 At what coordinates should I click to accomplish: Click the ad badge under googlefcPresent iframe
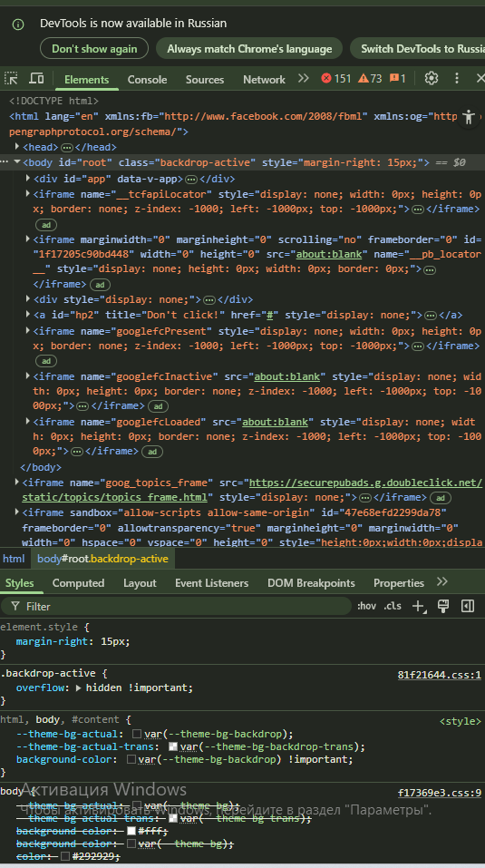point(46,361)
